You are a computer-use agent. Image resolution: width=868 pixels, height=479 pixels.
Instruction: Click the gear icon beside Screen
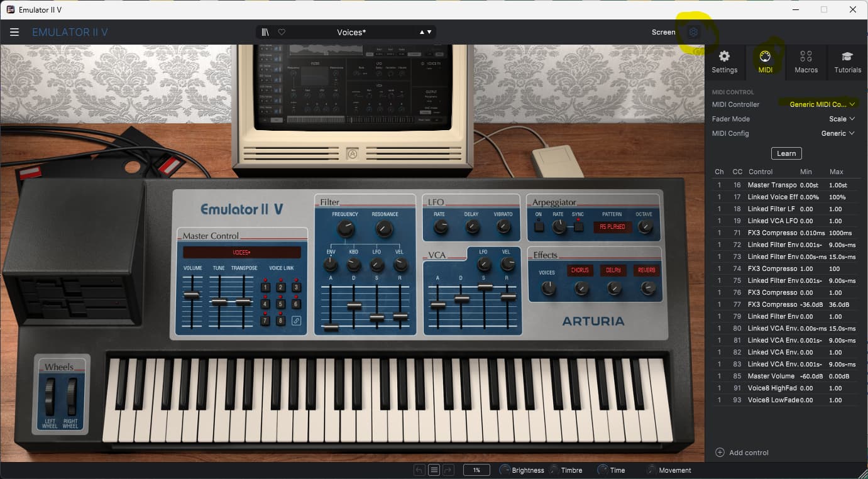tap(693, 32)
